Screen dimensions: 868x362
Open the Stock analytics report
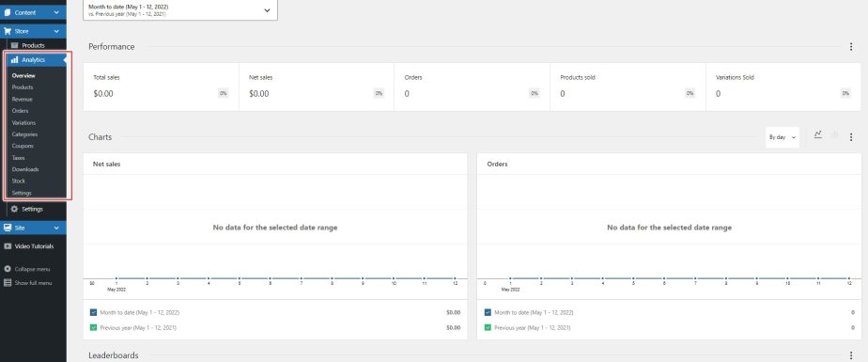[18, 181]
